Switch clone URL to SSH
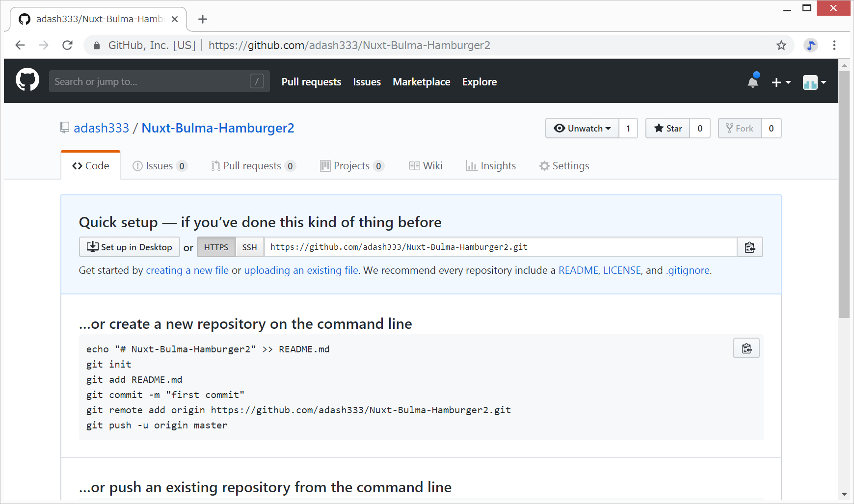This screenshot has width=854, height=504. click(249, 247)
